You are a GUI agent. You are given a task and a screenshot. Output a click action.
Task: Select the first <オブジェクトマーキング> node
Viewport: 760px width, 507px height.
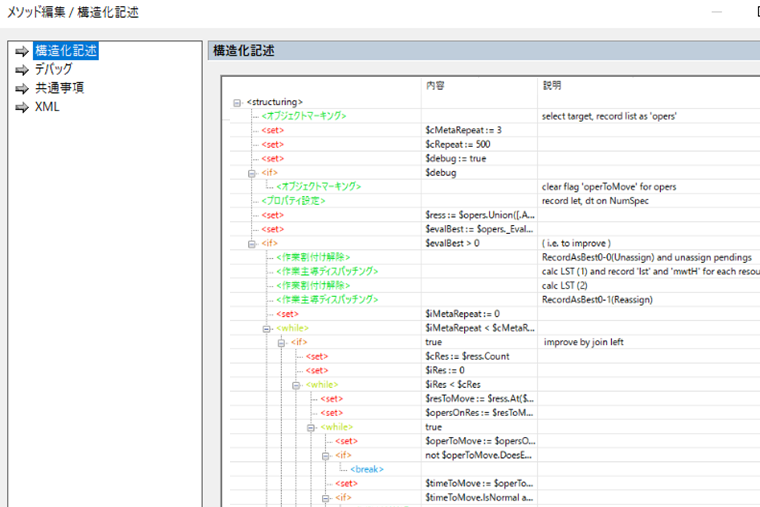click(304, 116)
